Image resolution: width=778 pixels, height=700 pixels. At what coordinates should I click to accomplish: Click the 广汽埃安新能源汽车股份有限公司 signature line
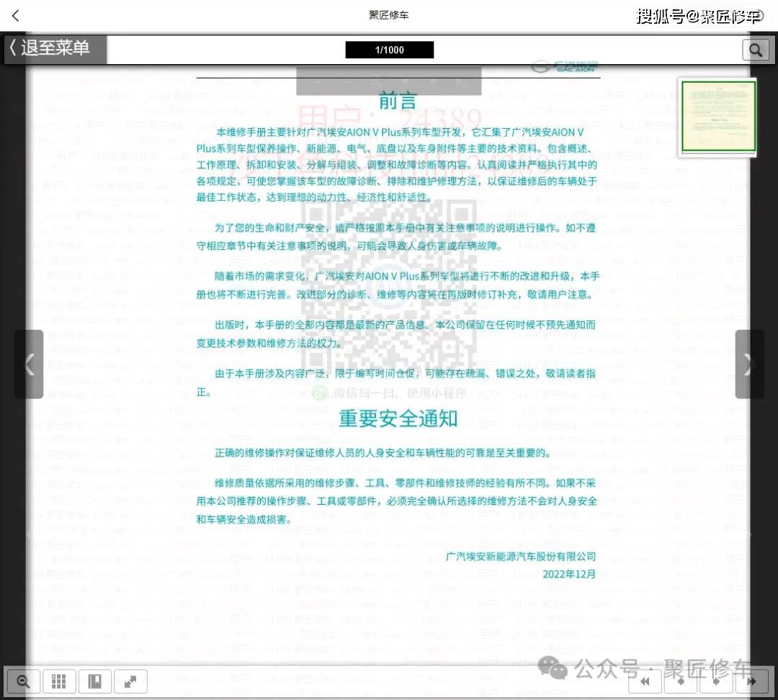521,556
